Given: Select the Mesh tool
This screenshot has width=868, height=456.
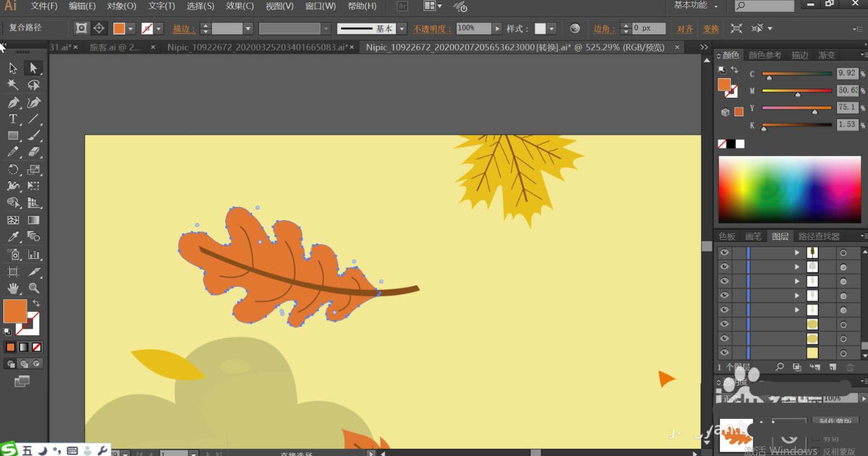Looking at the screenshot, I should pos(13,220).
